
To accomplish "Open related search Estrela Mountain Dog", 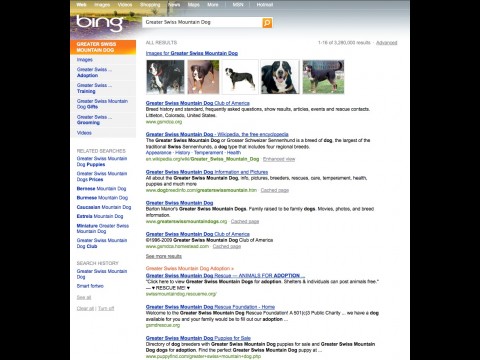I will (x=100, y=216).
